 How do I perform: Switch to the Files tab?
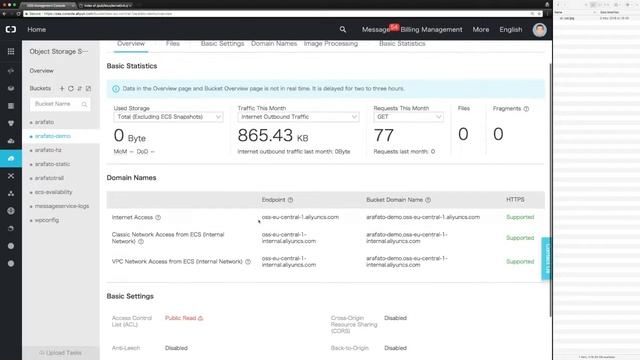(x=173, y=44)
